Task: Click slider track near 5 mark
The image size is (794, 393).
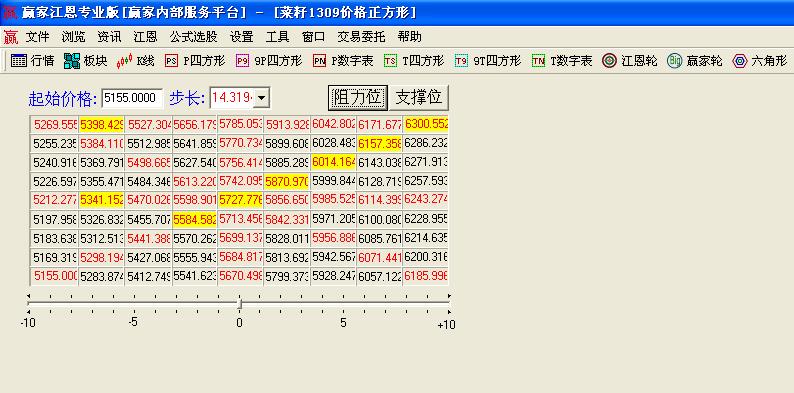Action: [344, 303]
